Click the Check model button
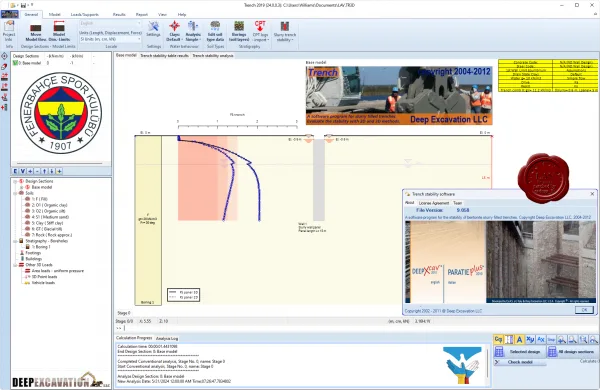Screen dimensions: 600x390 520,362
